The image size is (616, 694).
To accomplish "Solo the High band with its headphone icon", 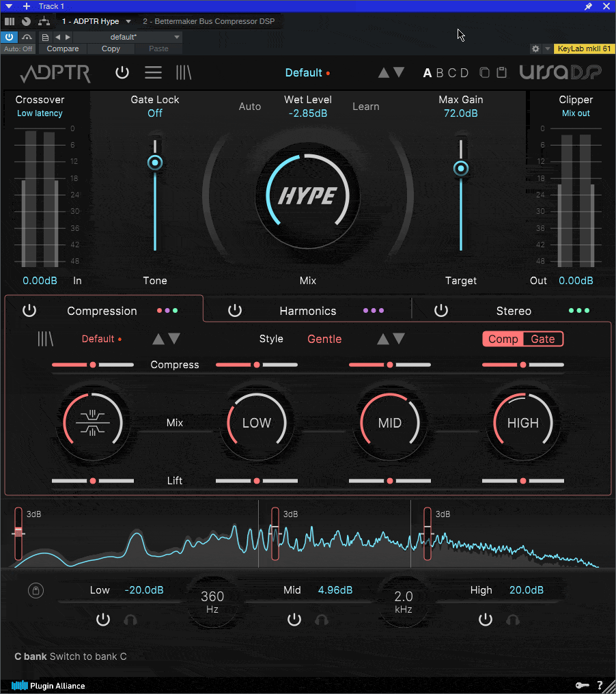I will (513, 620).
